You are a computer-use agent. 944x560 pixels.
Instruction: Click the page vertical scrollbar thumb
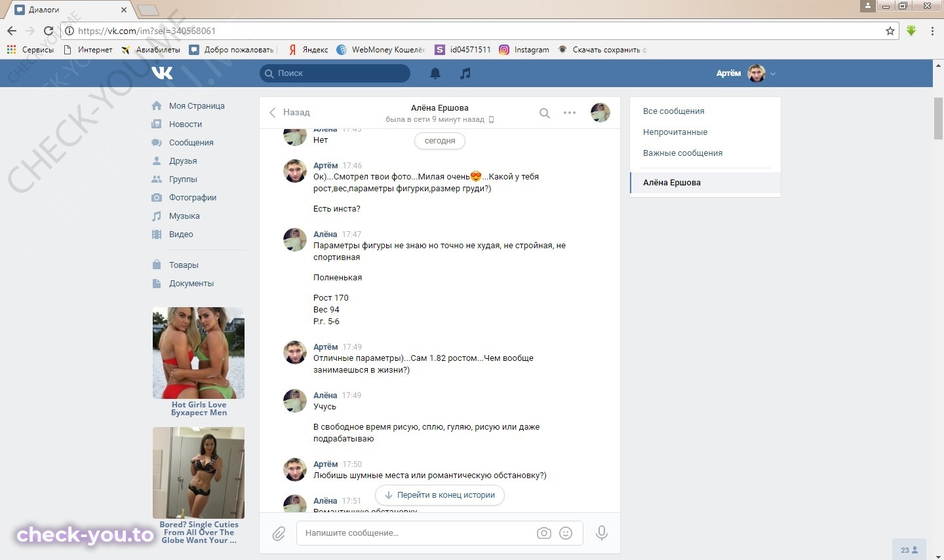point(938,119)
